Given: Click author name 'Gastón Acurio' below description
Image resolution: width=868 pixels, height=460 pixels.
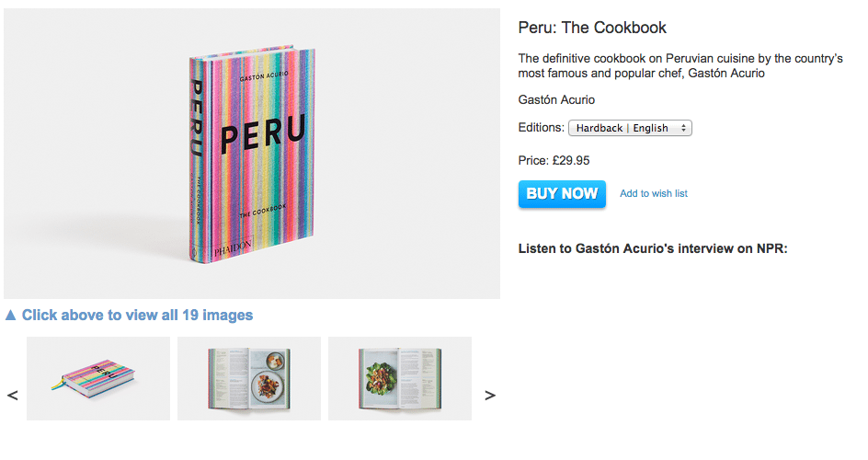Looking at the screenshot, I should pos(556,99).
